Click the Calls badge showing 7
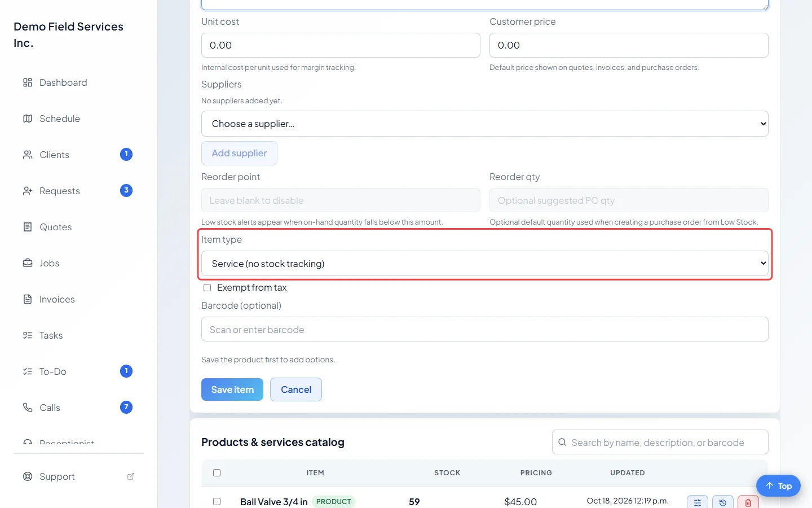 point(126,407)
